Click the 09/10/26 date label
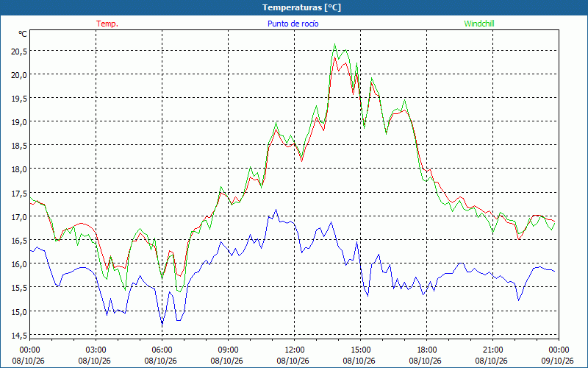 (558, 361)
